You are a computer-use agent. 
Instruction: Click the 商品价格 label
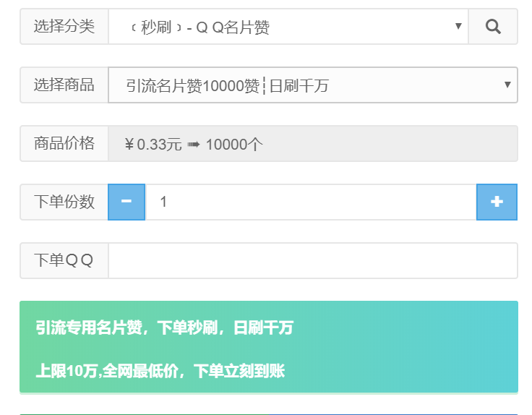point(64,143)
